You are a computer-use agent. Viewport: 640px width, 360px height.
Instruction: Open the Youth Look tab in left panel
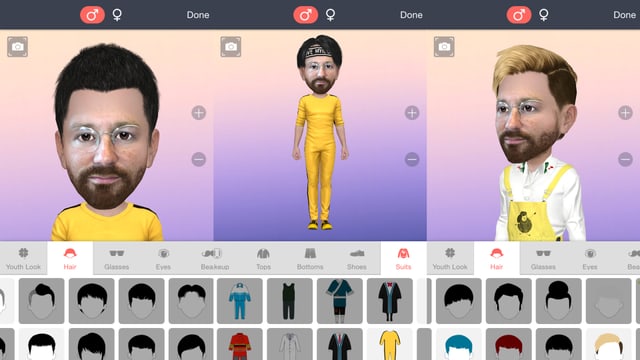tap(23, 259)
